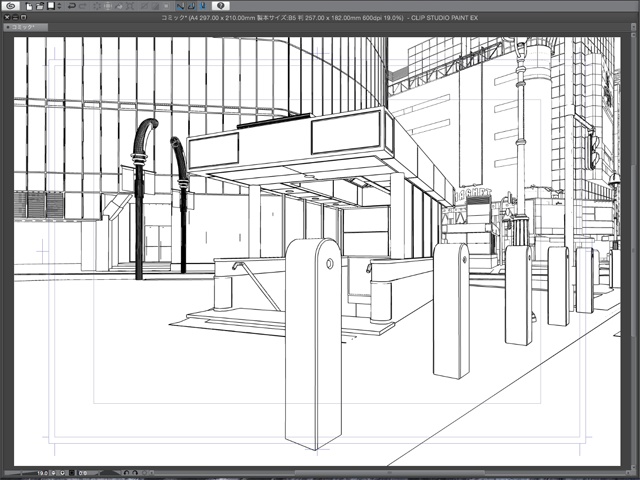Zoom out with the minus button
Screen dimensions: 640x480
(x=53, y=473)
